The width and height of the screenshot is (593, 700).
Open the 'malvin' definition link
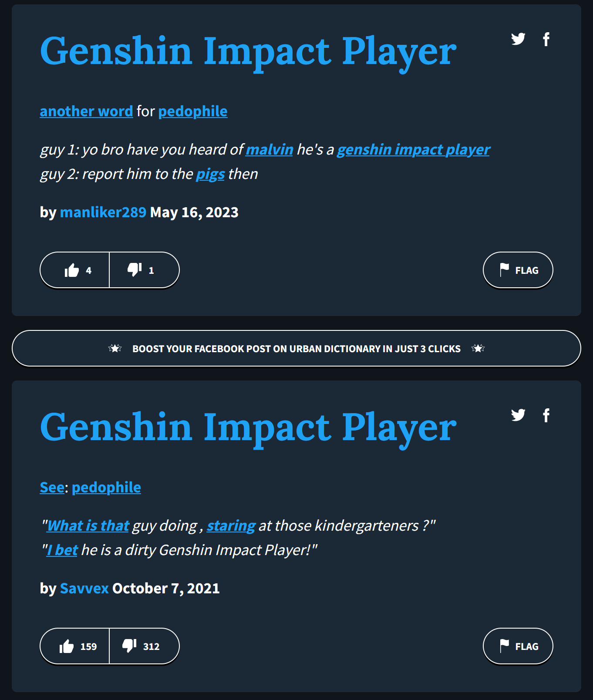[x=270, y=150]
